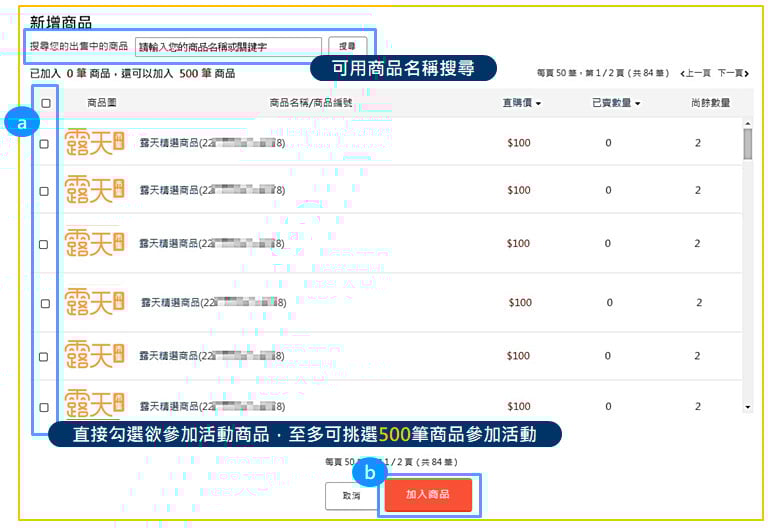Toggle the select-all checkbox in table header
The image size is (772, 531).
click(45, 103)
